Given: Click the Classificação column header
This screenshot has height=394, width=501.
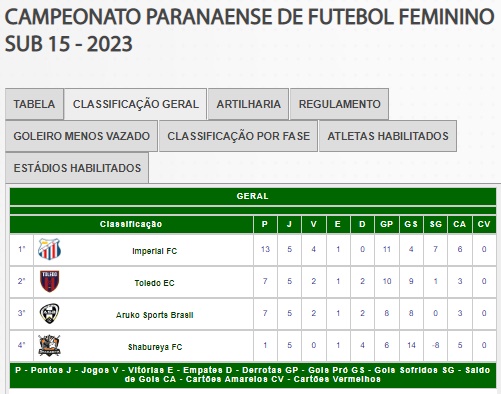Looking at the screenshot, I should [131, 224].
